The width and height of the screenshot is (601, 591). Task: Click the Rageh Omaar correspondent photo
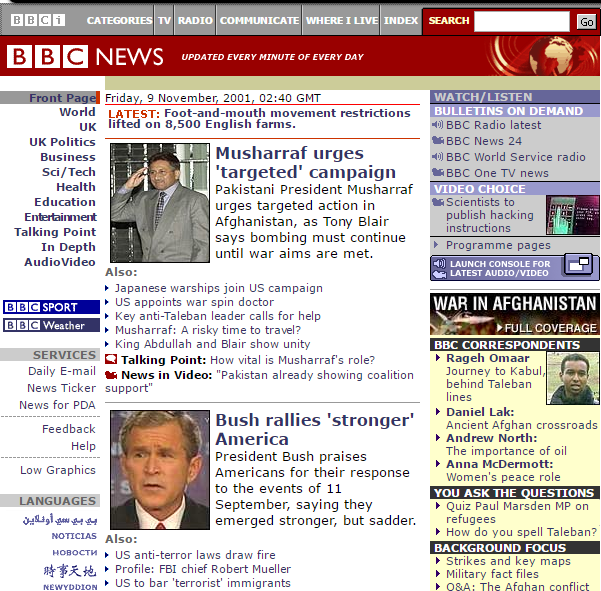[573, 378]
